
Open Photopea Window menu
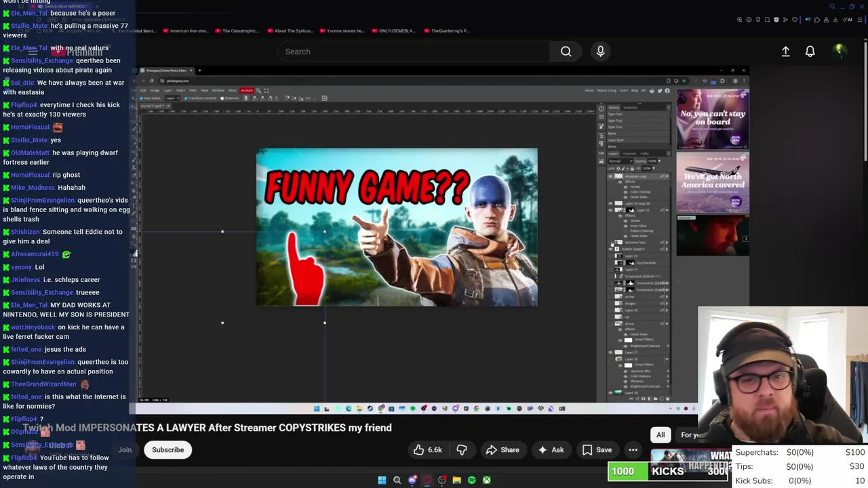point(218,90)
